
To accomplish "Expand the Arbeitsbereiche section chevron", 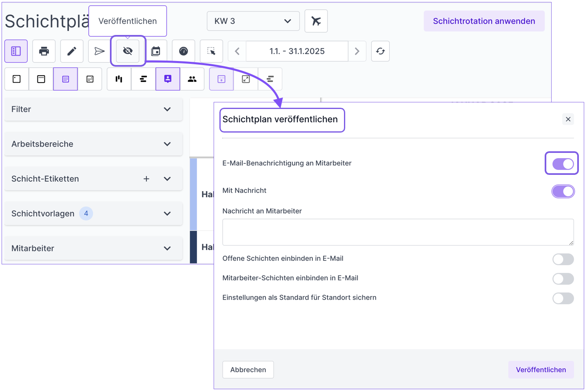I will (167, 144).
